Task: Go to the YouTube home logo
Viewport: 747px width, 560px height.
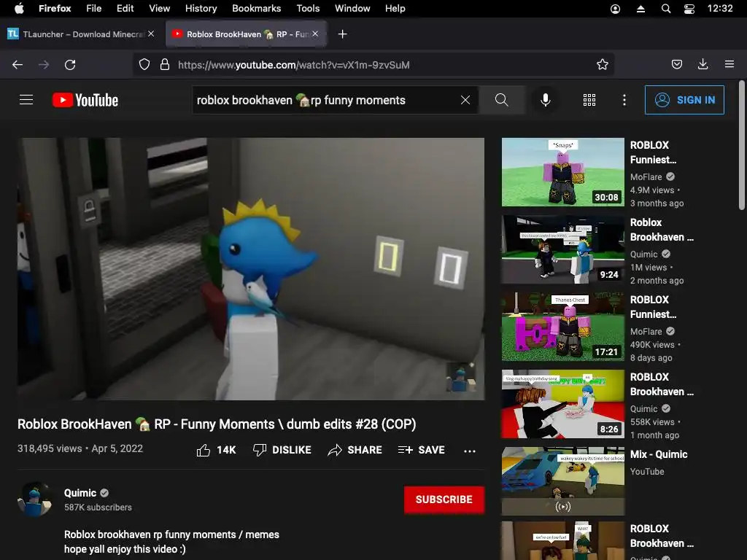Action: pyautogui.click(x=85, y=100)
